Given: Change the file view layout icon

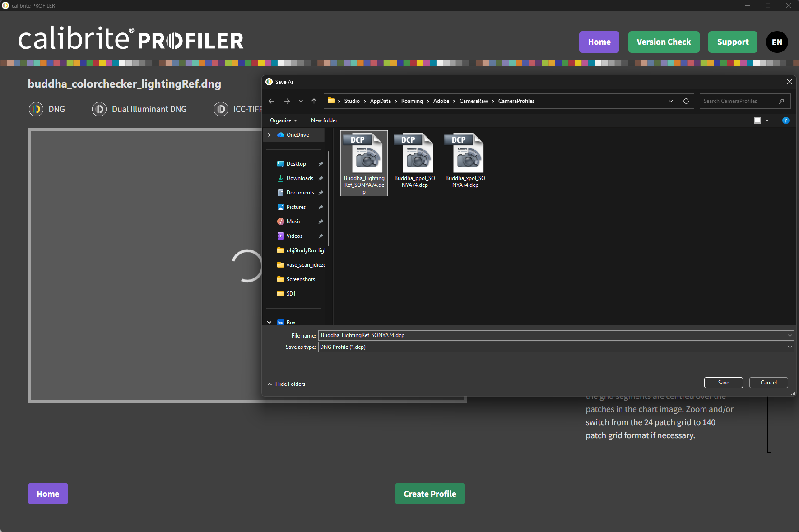Looking at the screenshot, I should [757, 120].
